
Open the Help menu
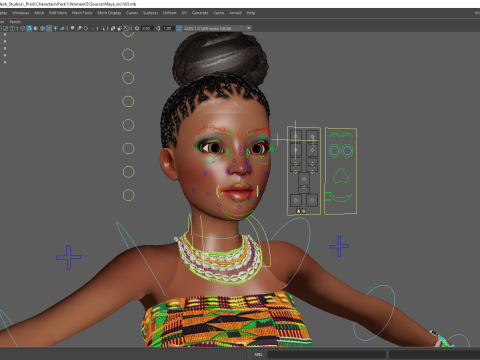tap(251, 13)
